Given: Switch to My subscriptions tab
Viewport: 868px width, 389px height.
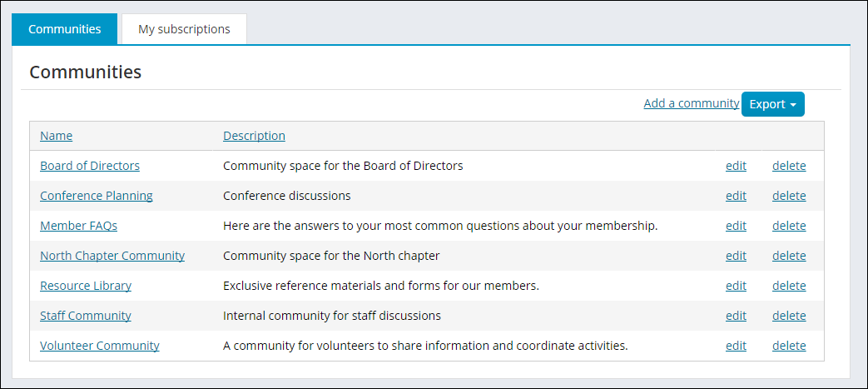Looking at the screenshot, I should pos(185,29).
